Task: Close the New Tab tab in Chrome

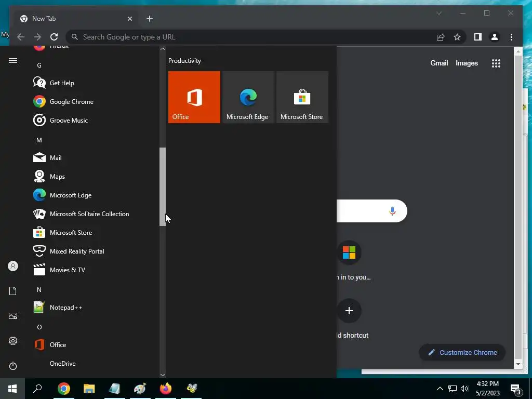Action: (129, 19)
